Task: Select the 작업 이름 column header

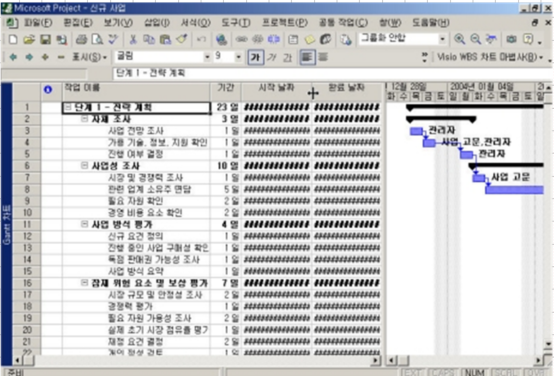Action: click(136, 92)
